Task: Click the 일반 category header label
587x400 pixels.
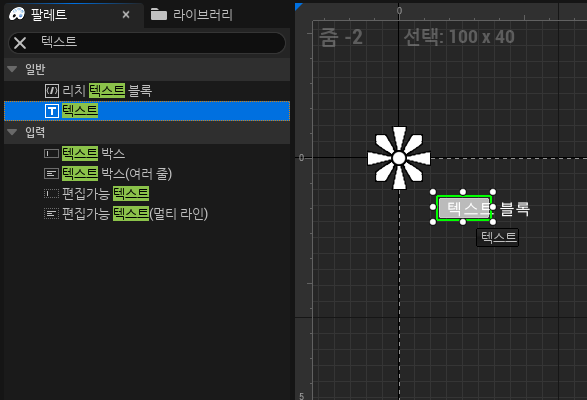Action: pyautogui.click(x=35, y=69)
